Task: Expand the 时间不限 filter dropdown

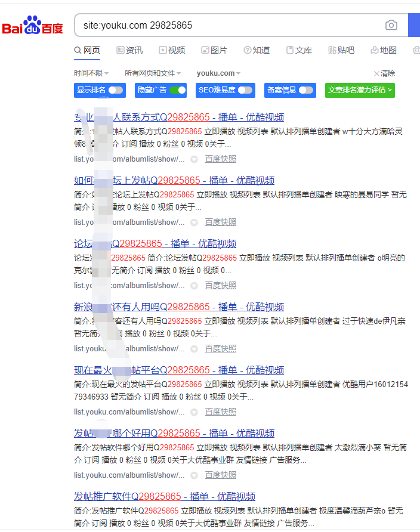Action: (x=91, y=73)
